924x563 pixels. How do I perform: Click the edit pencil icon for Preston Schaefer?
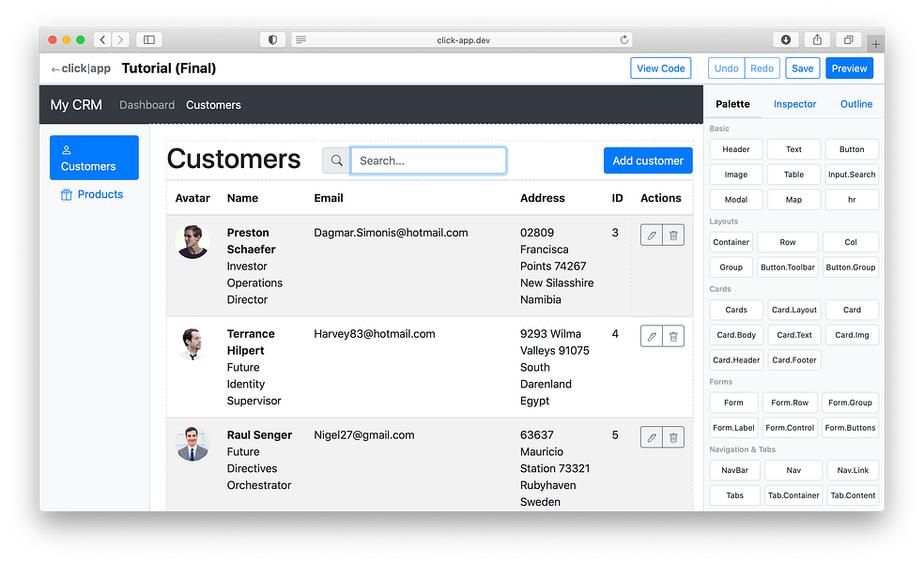click(651, 235)
